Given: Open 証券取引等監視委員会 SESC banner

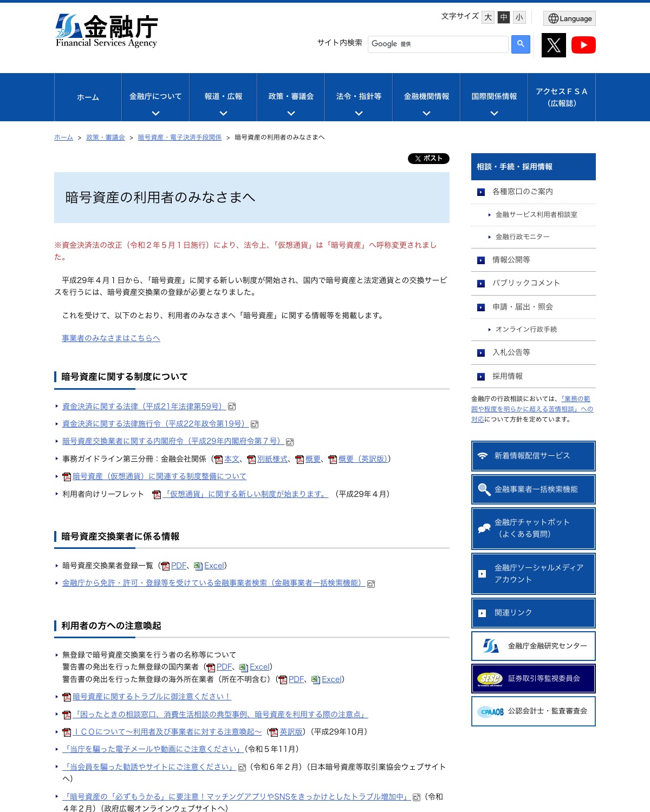Looking at the screenshot, I should click(534, 678).
